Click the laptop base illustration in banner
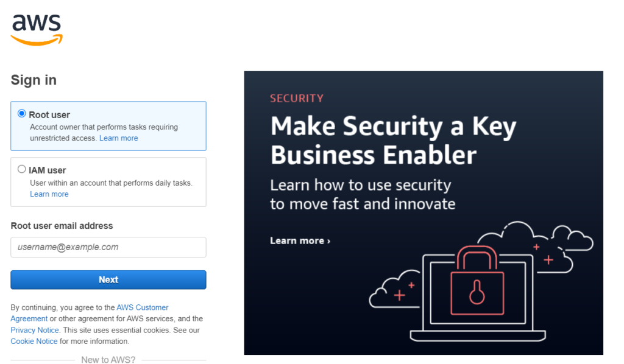624x364 pixels. click(478, 336)
